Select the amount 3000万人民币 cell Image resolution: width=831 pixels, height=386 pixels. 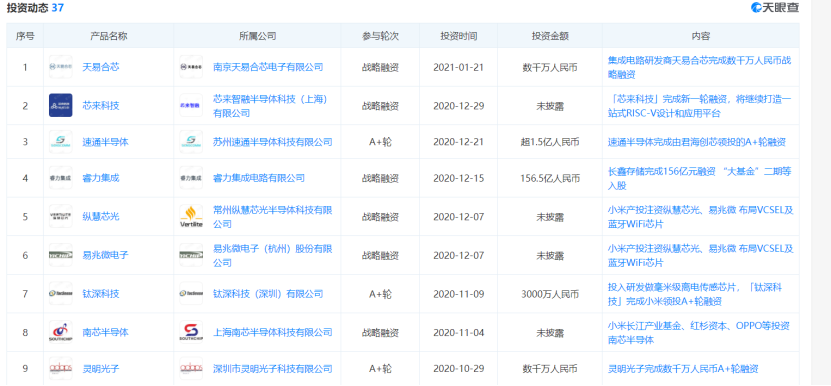(550, 294)
